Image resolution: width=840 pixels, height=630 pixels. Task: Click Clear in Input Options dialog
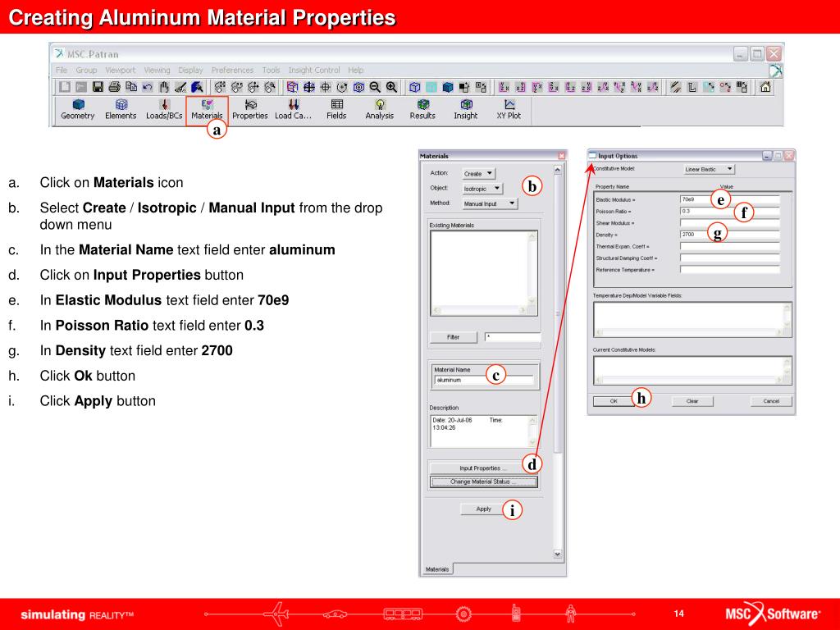coord(692,401)
